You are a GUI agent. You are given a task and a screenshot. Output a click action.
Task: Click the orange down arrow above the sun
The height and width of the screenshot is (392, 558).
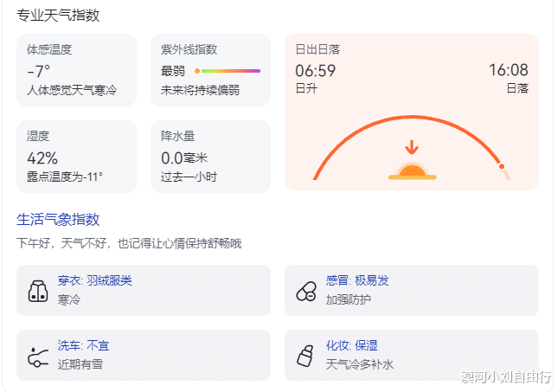pyautogui.click(x=412, y=147)
